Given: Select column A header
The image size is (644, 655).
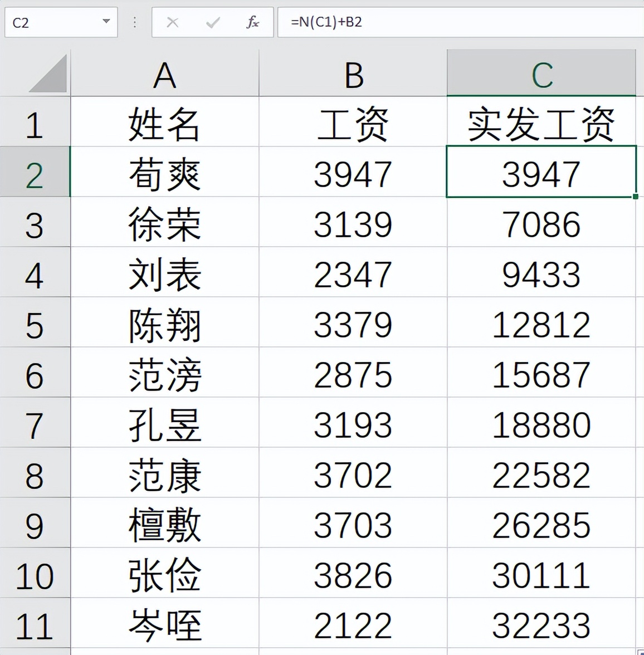Looking at the screenshot, I should click(x=165, y=73).
